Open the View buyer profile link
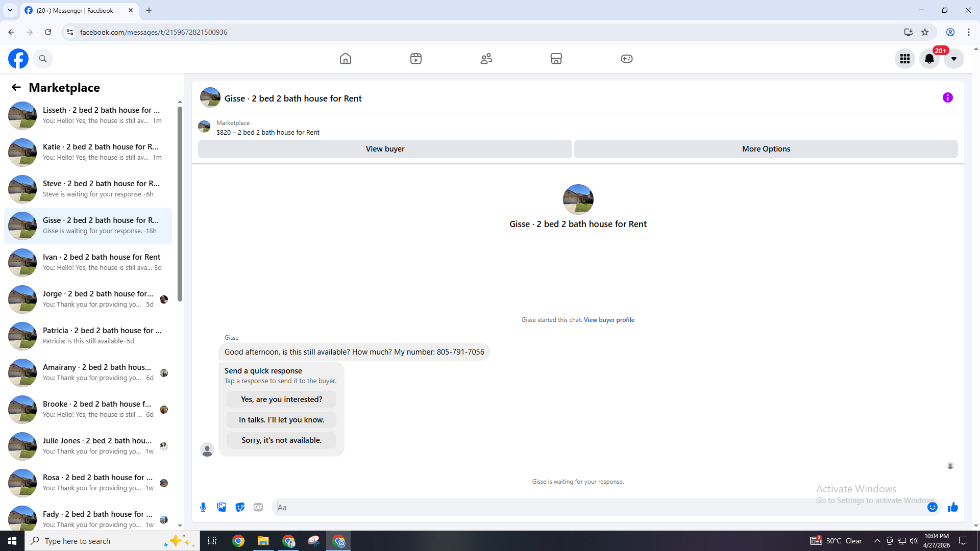The height and width of the screenshot is (551, 980). [x=609, y=320]
